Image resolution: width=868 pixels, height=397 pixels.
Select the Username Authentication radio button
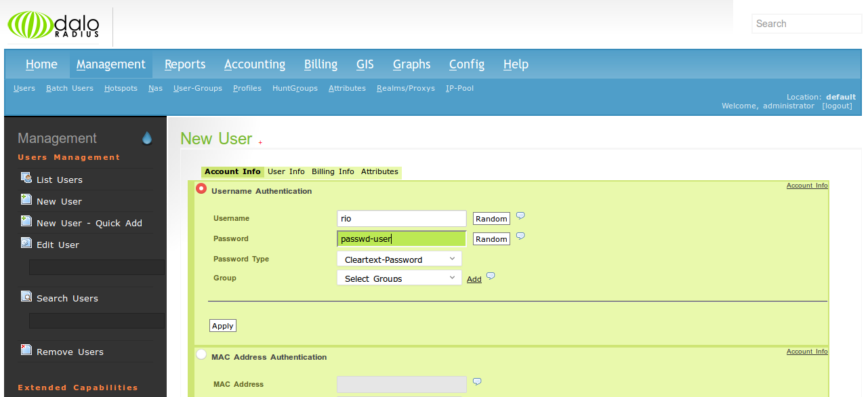click(x=201, y=188)
